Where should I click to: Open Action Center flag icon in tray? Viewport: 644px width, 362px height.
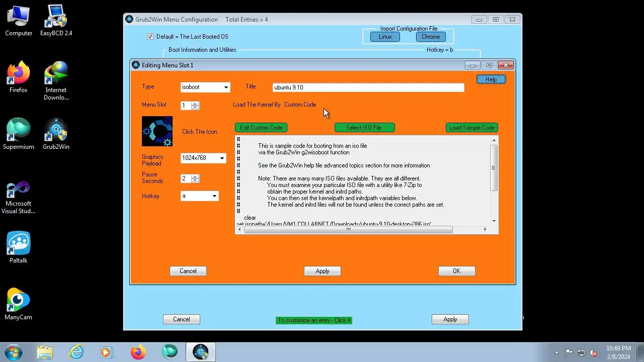[569, 352]
